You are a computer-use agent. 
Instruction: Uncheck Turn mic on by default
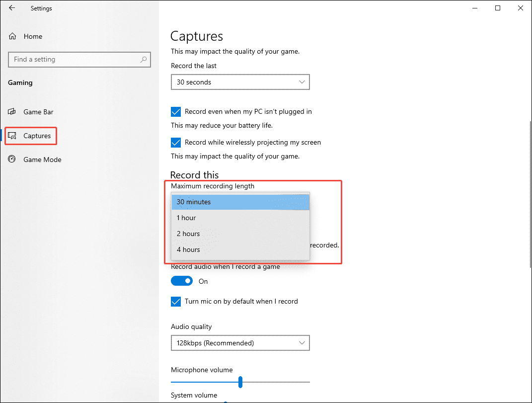pos(176,302)
